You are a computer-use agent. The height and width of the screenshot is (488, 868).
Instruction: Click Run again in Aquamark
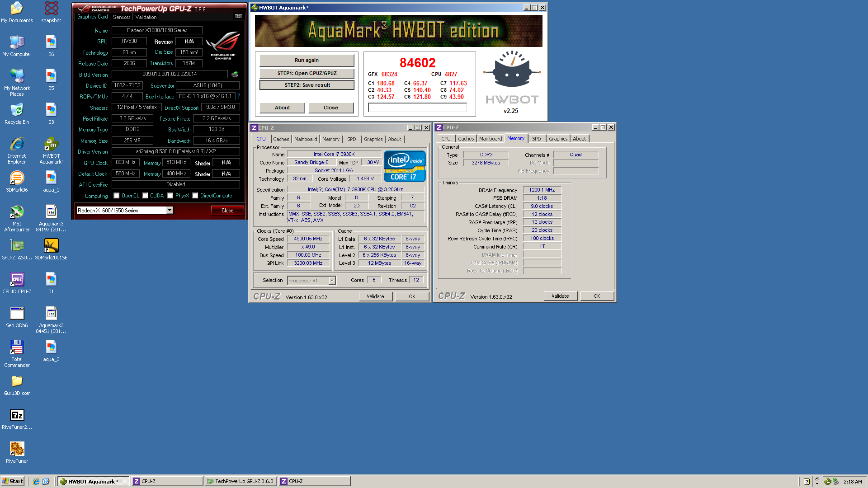[307, 60]
